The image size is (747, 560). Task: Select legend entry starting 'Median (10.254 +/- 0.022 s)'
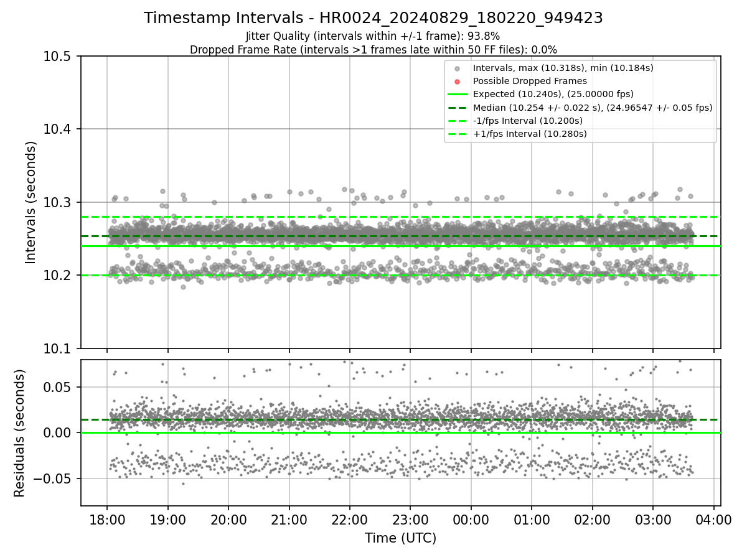pos(593,108)
